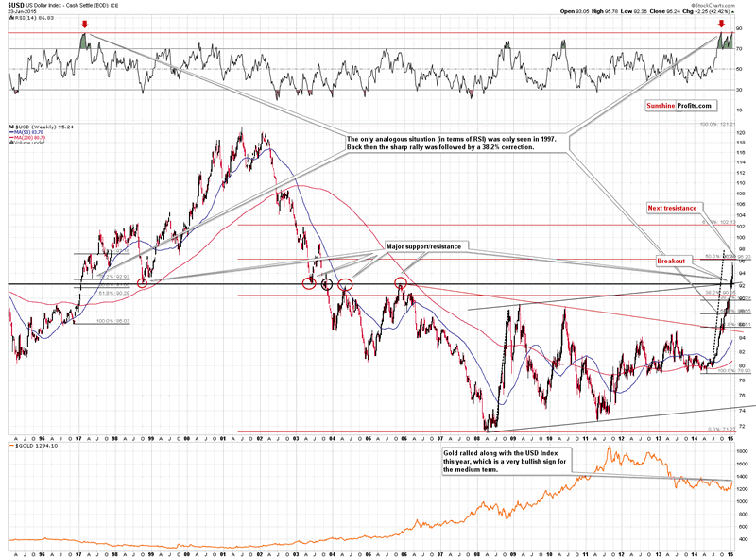Click the first red circle near 1998 low
The height and width of the screenshot is (558, 756).
(x=142, y=283)
